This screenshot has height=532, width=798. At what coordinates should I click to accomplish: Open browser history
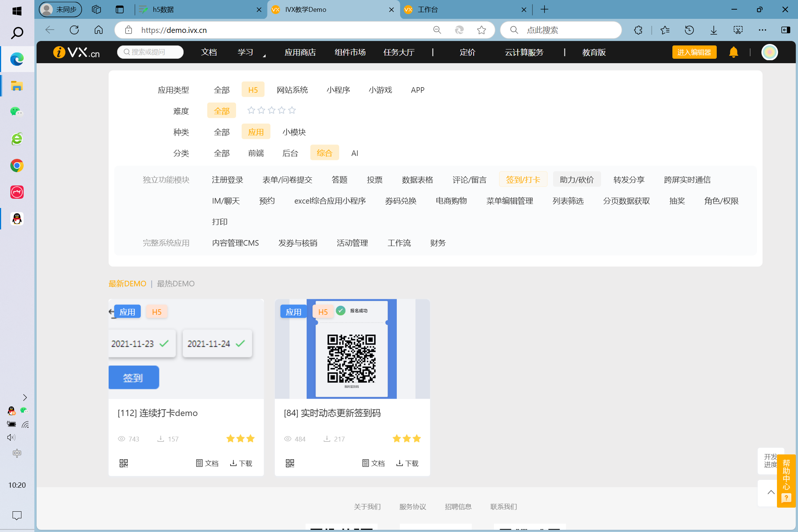pyautogui.click(x=689, y=30)
